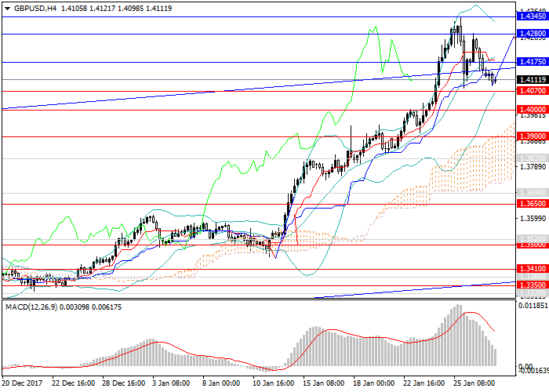Click the 1.34100 red level label
549x392 pixels.
click(x=531, y=267)
